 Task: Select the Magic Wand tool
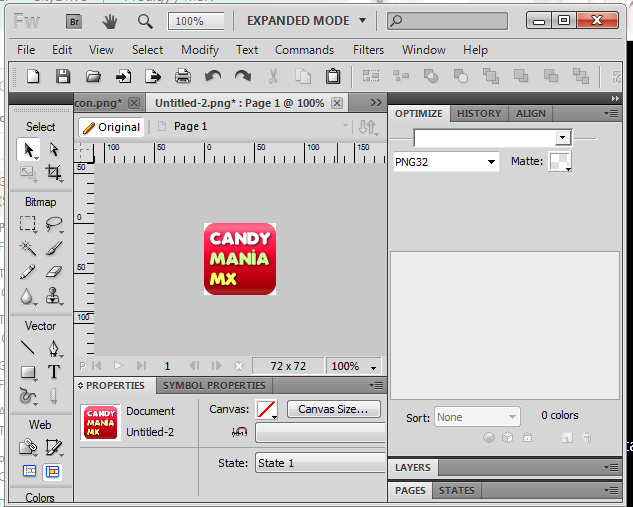click(28, 248)
